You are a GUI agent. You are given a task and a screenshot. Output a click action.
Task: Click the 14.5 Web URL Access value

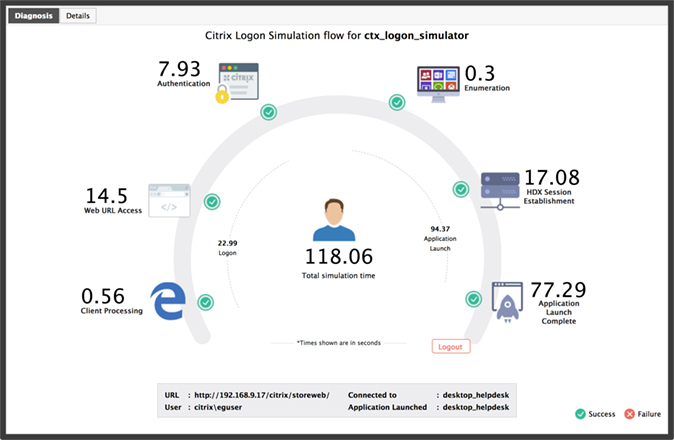pyautogui.click(x=107, y=196)
